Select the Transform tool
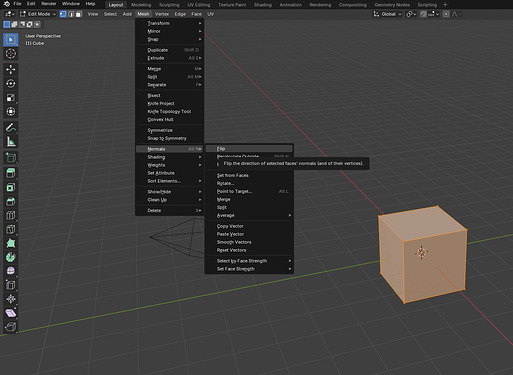Viewport: 513px width, 375px height. click(11, 112)
